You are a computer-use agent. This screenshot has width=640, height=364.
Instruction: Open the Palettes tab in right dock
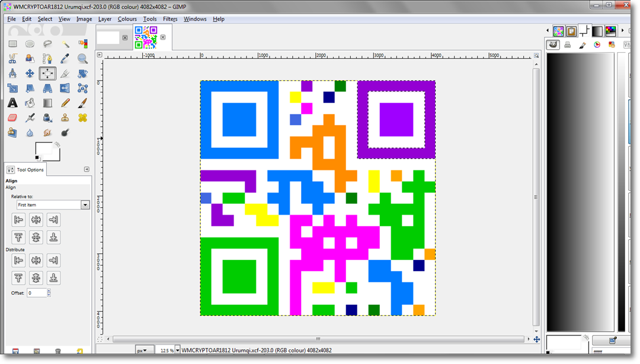point(610,31)
